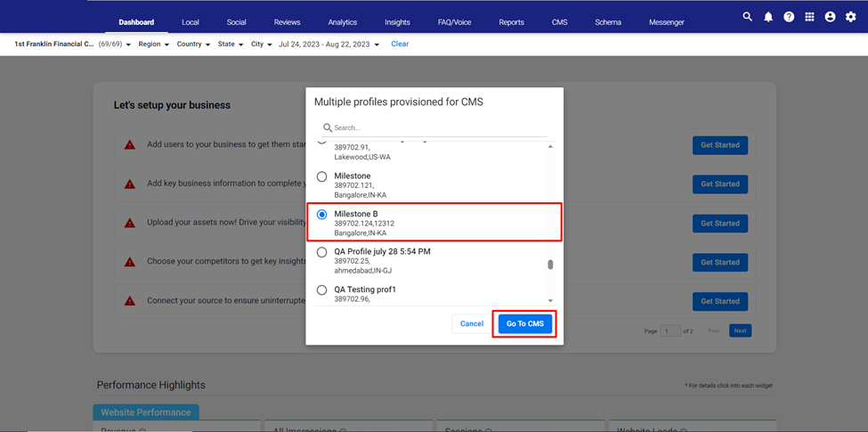Click Get Started for Upload your assets

tap(719, 224)
